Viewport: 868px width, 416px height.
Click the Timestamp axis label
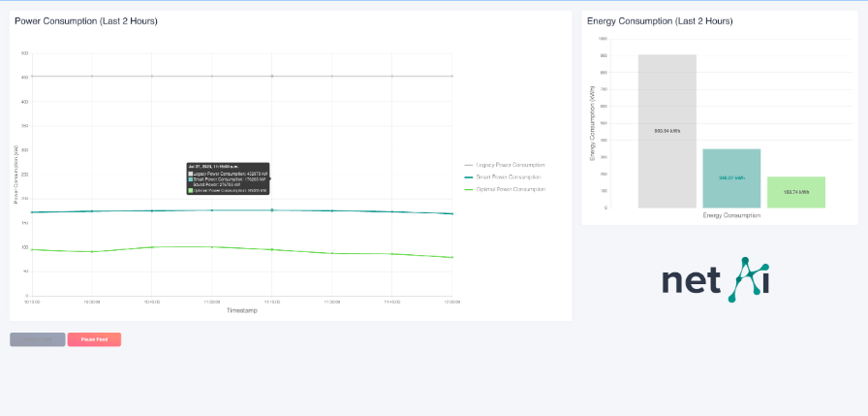pos(241,310)
